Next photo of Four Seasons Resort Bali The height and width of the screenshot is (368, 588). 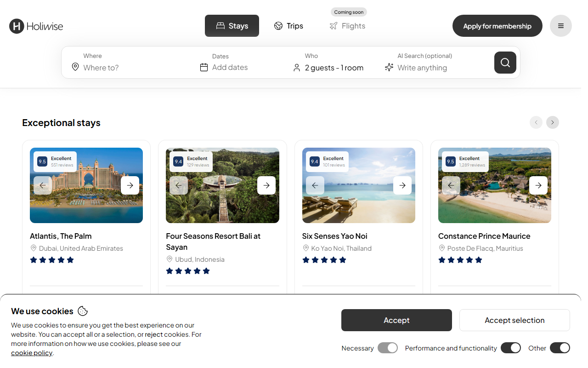266,185
